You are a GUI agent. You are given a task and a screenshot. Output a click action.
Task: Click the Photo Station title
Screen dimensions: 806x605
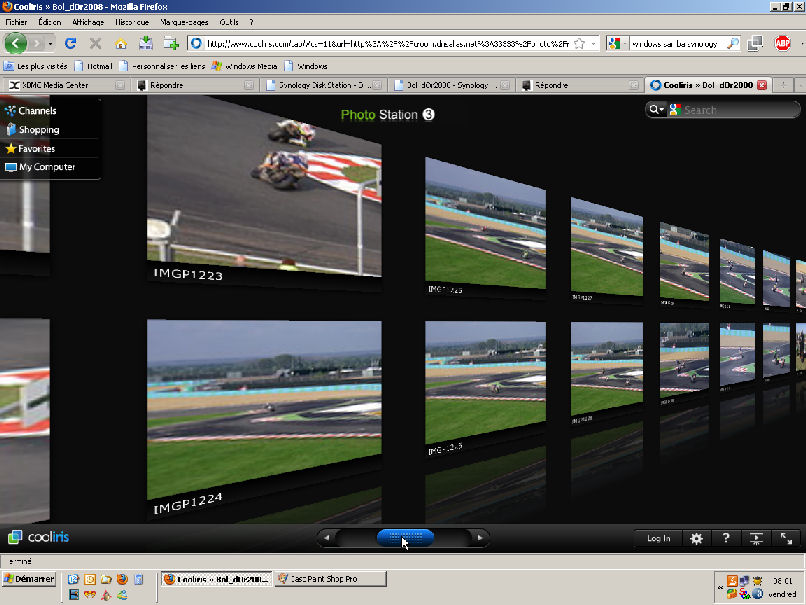point(387,115)
